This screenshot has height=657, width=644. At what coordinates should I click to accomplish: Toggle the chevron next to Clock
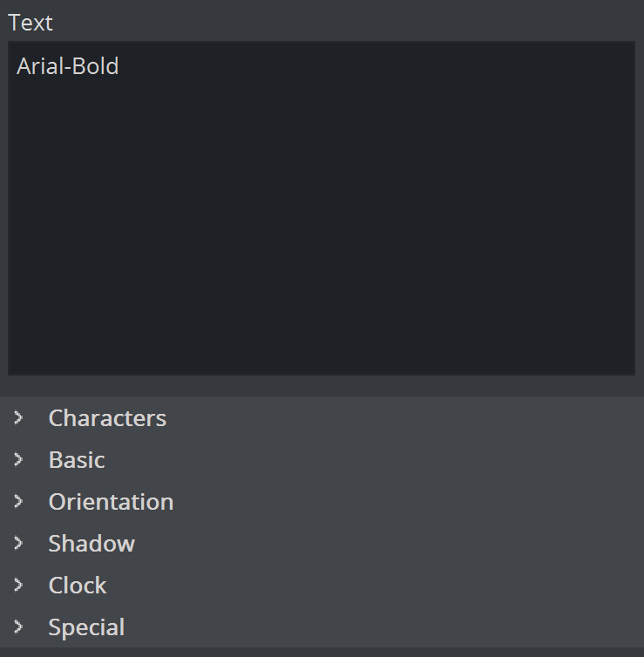[18, 586]
